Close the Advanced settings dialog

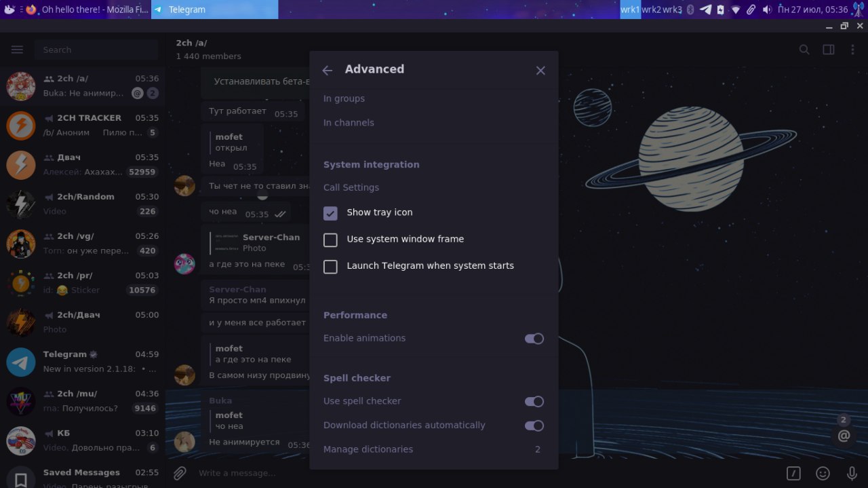(540, 71)
